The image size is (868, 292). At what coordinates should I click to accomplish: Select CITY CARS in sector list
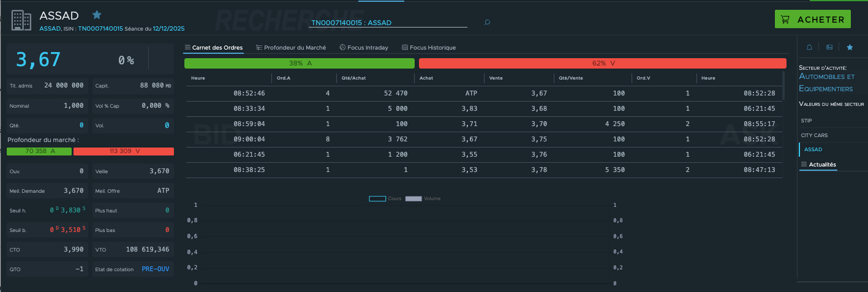[813, 135]
